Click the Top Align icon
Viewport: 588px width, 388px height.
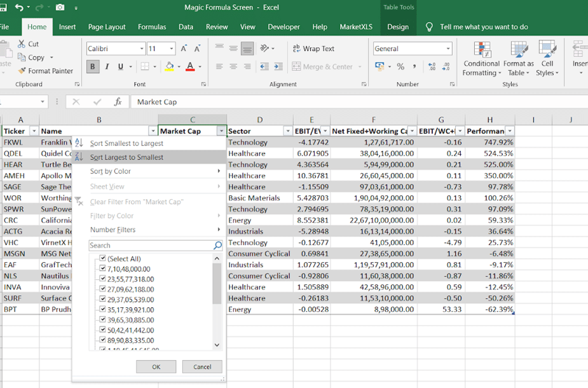[x=219, y=48]
